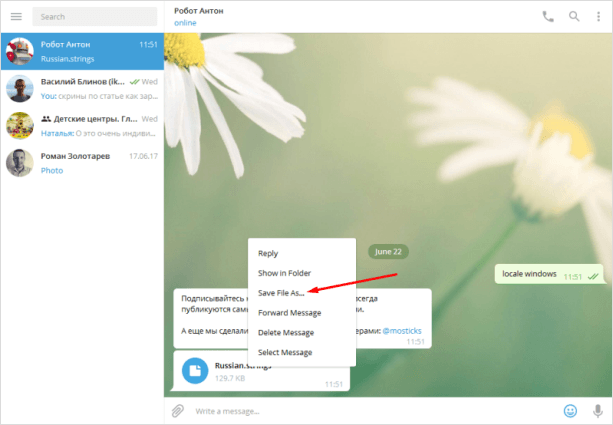613x425 pixels.
Task: Click the Photo preview under Роман Золотарев
Action: [52, 170]
